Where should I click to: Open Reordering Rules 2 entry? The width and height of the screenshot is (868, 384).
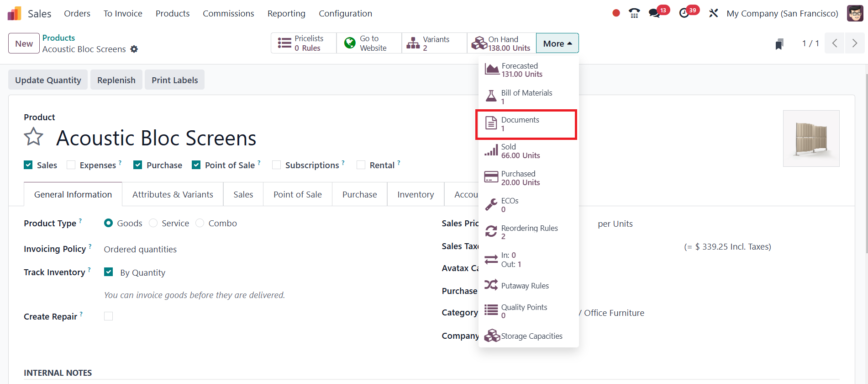(528, 232)
